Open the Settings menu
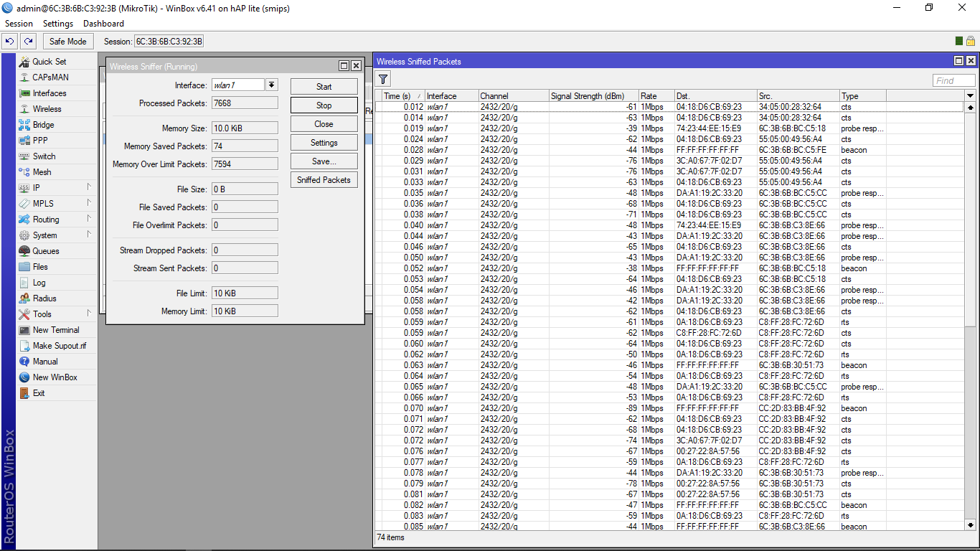 click(57, 23)
